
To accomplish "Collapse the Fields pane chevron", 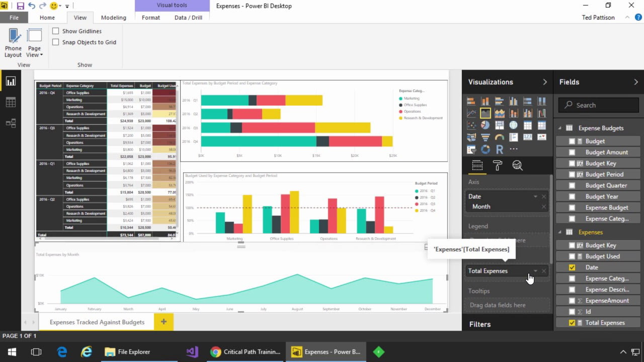I will click(636, 82).
